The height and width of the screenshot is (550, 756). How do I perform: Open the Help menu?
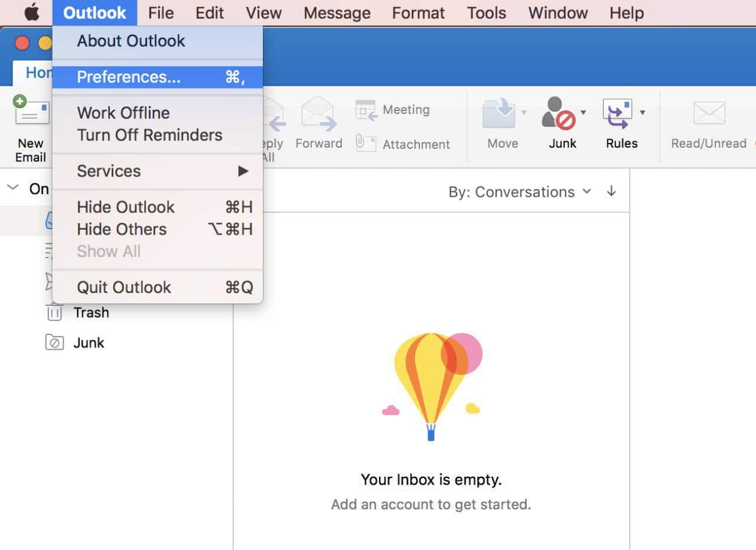(627, 12)
